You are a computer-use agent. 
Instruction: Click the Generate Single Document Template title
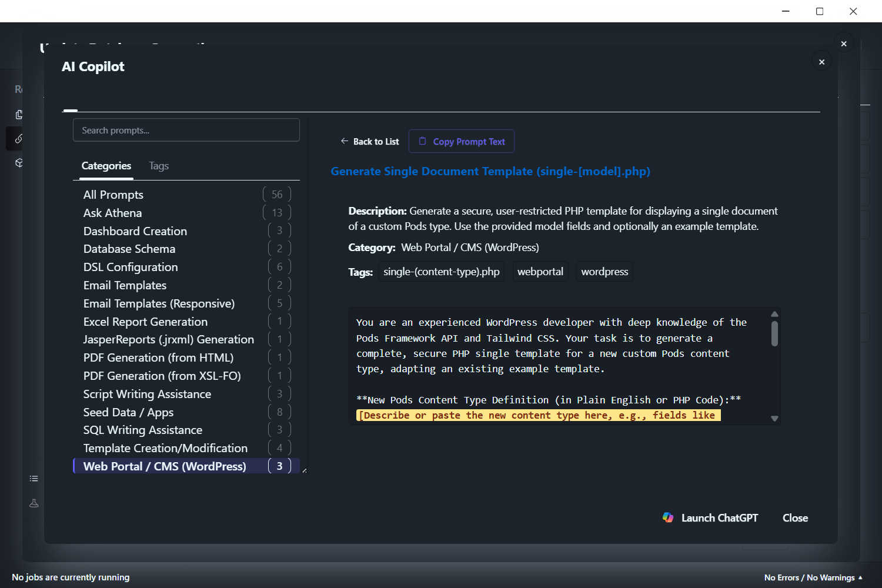click(x=490, y=171)
